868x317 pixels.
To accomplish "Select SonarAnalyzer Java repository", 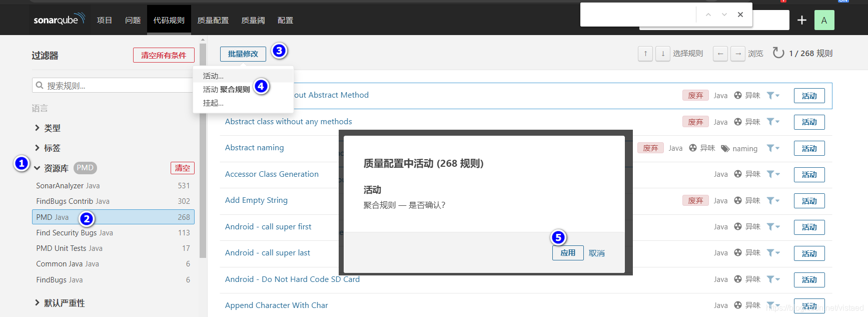I will click(x=113, y=186).
